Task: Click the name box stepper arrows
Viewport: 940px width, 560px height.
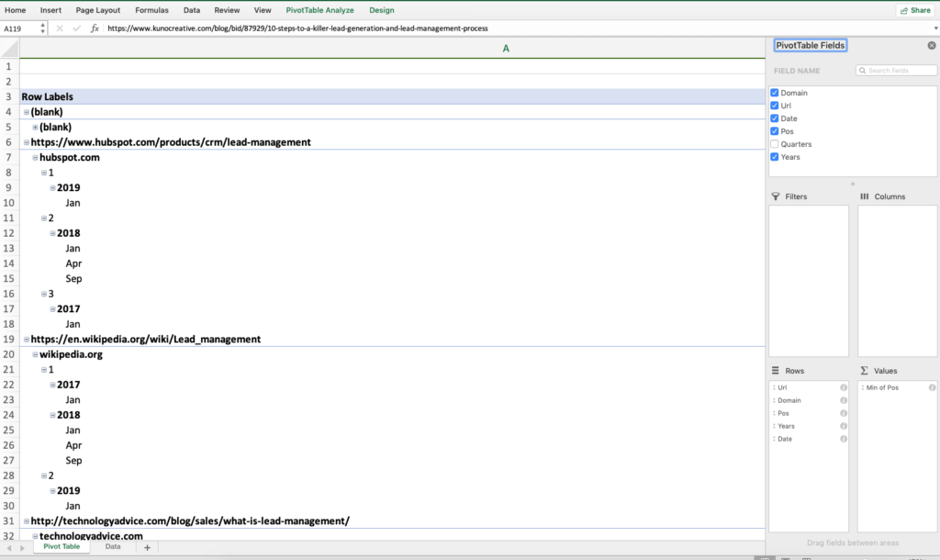Action: tap(42, 28)
